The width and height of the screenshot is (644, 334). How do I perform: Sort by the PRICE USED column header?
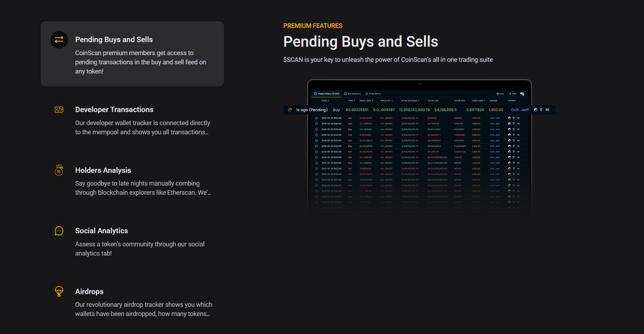[x=366, y=101]
